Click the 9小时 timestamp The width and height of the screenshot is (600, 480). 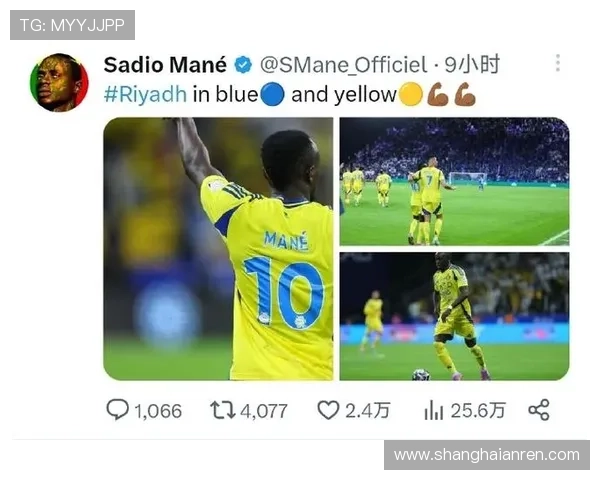tap(472, 64)
